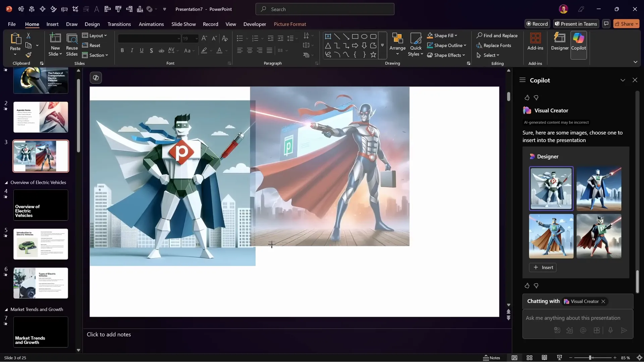Thumbs down the response below the Insert button

point(536,286)
